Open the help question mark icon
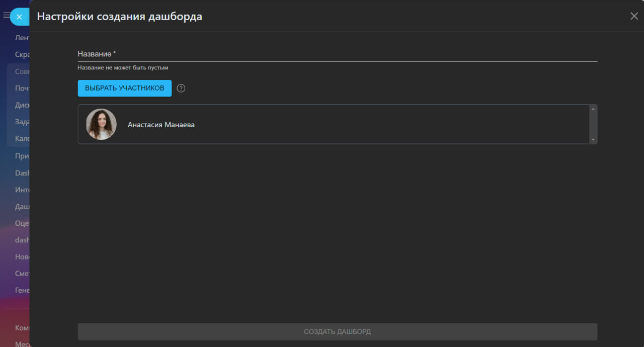Screen dimensions: 644x347 tap(181, 89)
